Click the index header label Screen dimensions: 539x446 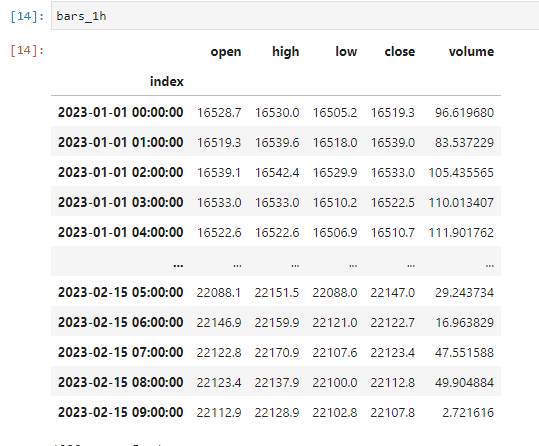(x=167, y=81)
